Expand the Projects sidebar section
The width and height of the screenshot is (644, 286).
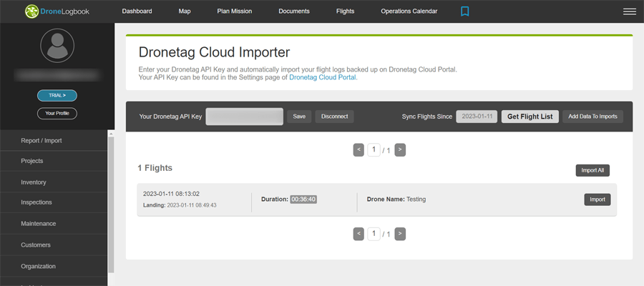pyautogui.click(x=54, y=161)
